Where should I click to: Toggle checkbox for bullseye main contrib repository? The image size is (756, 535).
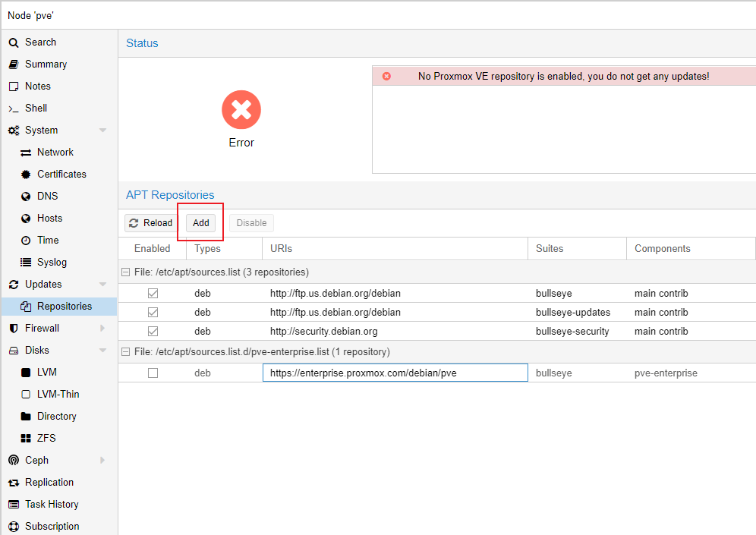coord(153,293)
